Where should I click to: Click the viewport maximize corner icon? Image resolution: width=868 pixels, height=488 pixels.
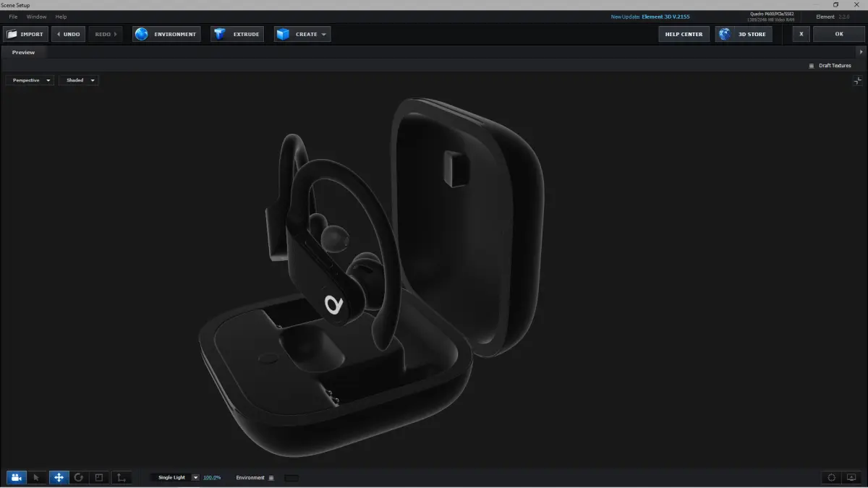[x=857, y=81]
